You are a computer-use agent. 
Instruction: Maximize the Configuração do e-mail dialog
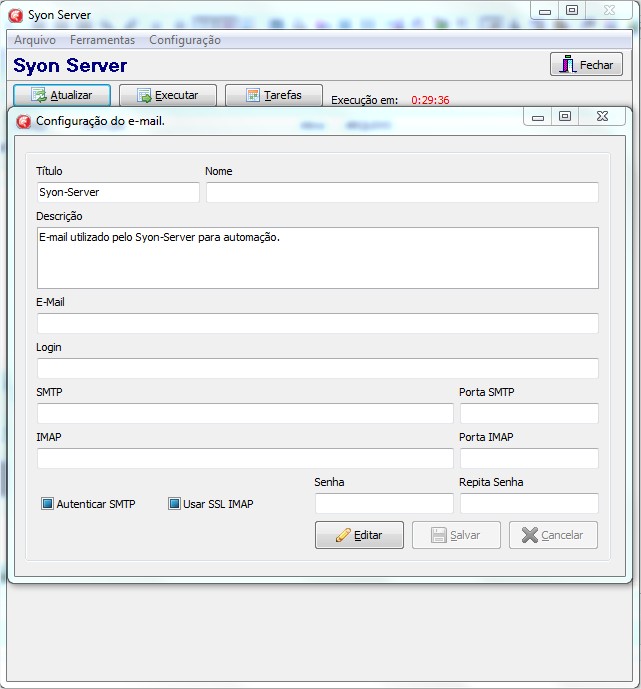point(565,116)
